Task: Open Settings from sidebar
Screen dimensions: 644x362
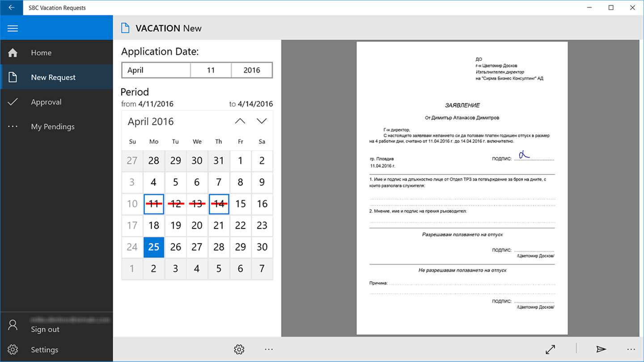Action: pyautogui.click(x=56, y=349)
